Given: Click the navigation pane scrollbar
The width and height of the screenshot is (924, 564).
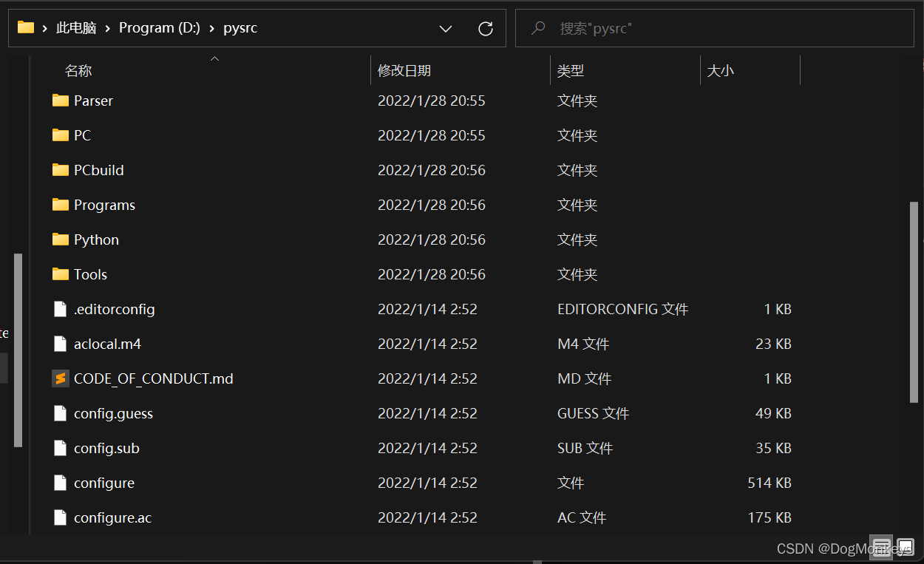Looking at the screenshot, I should click(18, 350).
